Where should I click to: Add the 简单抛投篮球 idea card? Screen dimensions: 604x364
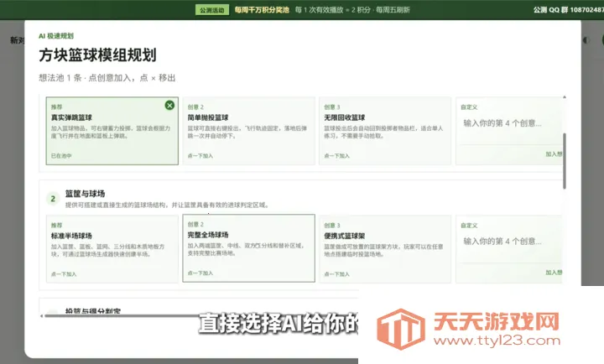point(249,131)
